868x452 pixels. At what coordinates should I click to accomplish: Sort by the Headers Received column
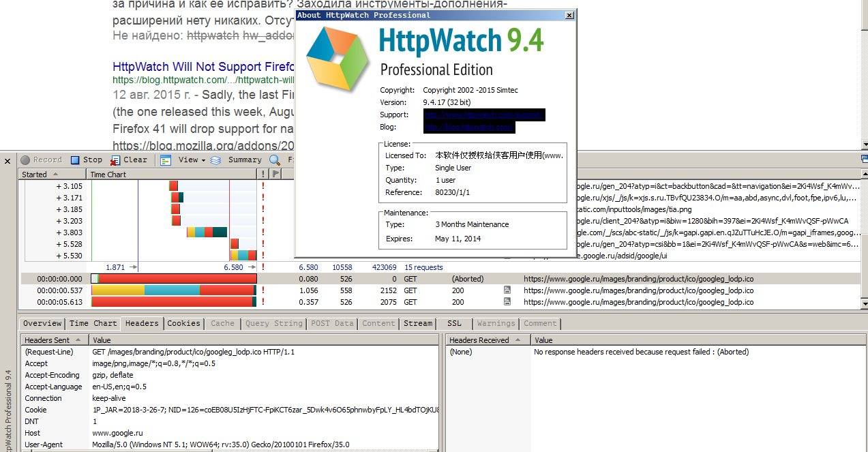[x=489, y=340]
